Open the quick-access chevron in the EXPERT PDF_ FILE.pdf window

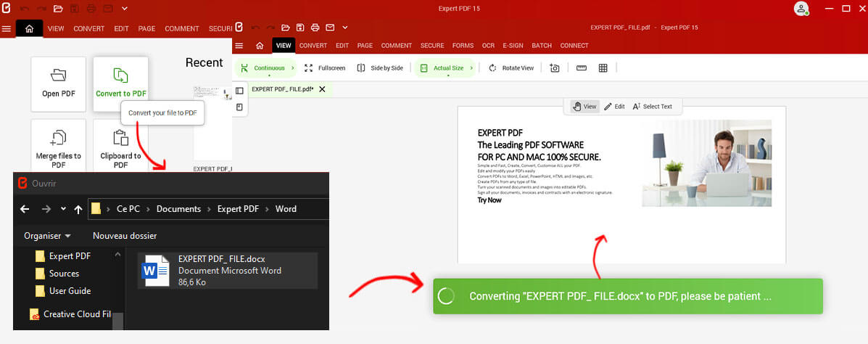(345, 28)
